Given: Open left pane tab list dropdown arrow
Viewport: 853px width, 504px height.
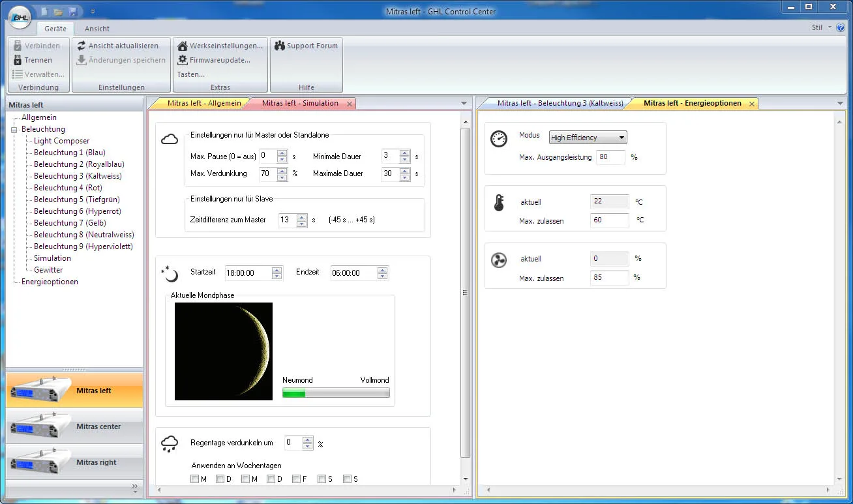Looking at the screenshot, I should coord(464,103).
